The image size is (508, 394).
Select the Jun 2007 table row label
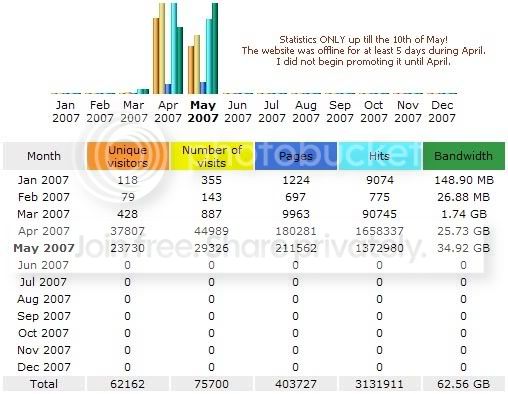pos(43,265)
